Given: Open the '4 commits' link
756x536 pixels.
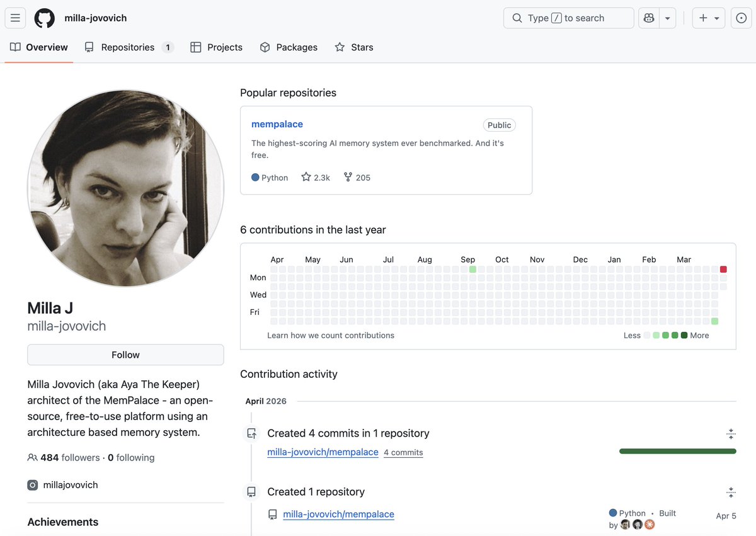Looking at the screenshot, I should coord(403,453).
